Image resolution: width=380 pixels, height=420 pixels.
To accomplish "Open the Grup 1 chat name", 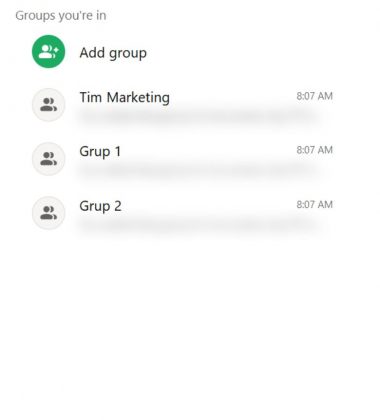I will pos(100,152).
